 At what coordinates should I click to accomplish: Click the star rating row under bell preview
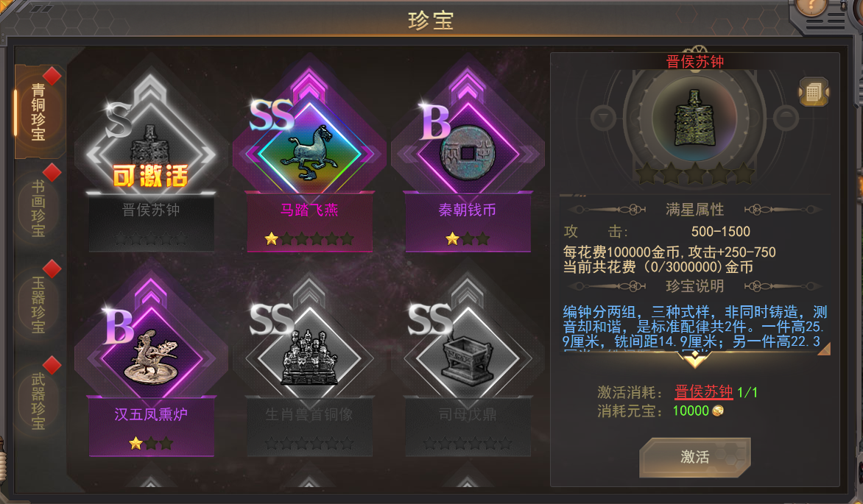point(694,174)
